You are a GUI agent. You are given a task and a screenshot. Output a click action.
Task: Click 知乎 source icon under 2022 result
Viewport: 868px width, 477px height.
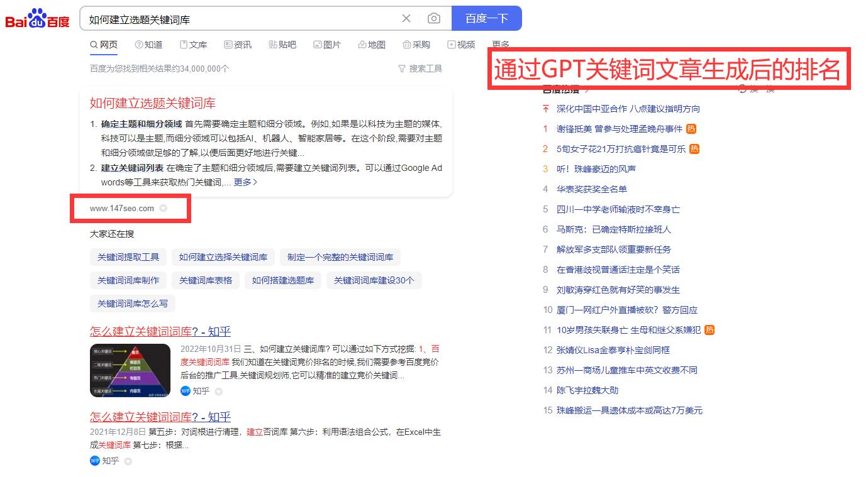click(x=185, y=391)
